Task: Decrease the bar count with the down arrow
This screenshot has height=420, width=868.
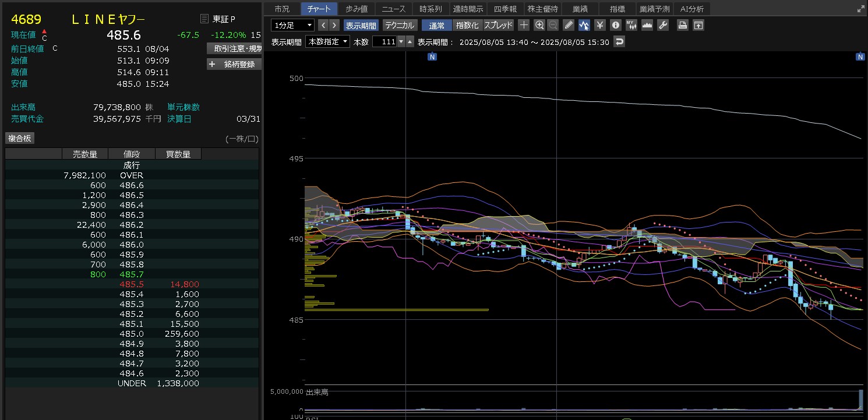Action: (401, 41)
